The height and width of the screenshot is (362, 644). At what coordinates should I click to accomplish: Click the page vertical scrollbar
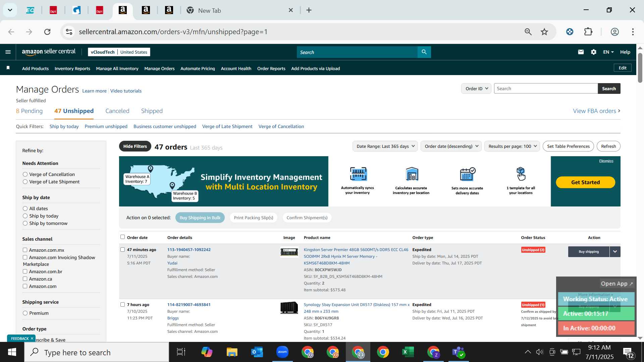pos(640,68)
